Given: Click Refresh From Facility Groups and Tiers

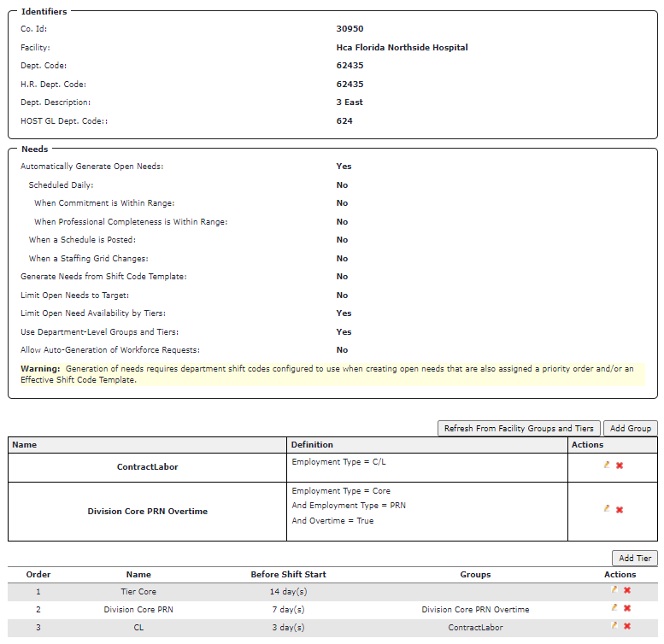Looking at the screenshot, I should coord(519,428).
